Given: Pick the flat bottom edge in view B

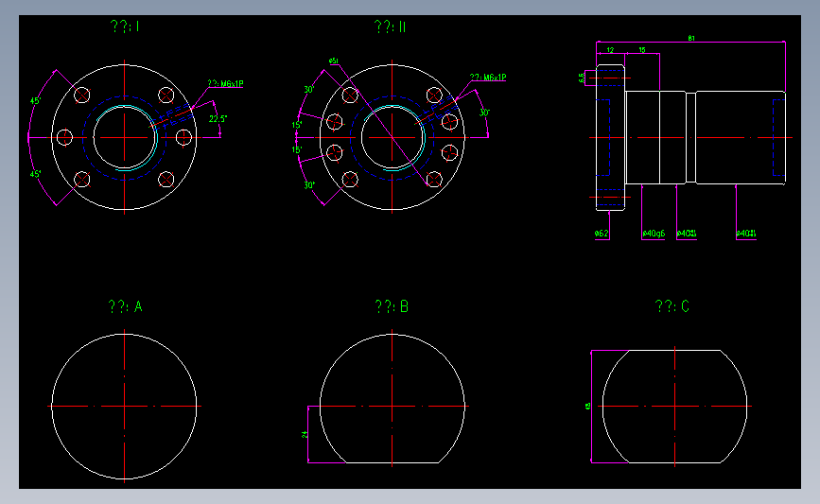Looking at the screenshot, I should pyautogui.click(x=393, y=462).
